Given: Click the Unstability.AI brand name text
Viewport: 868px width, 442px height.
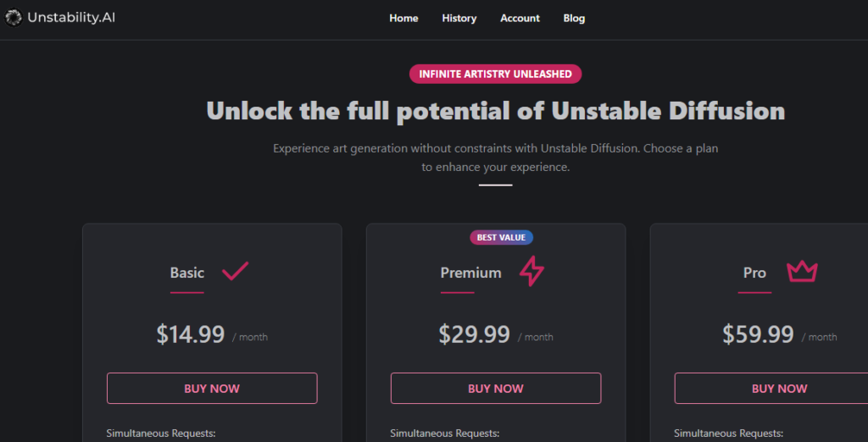Looking at the screenshot, I should click(71, 19).
